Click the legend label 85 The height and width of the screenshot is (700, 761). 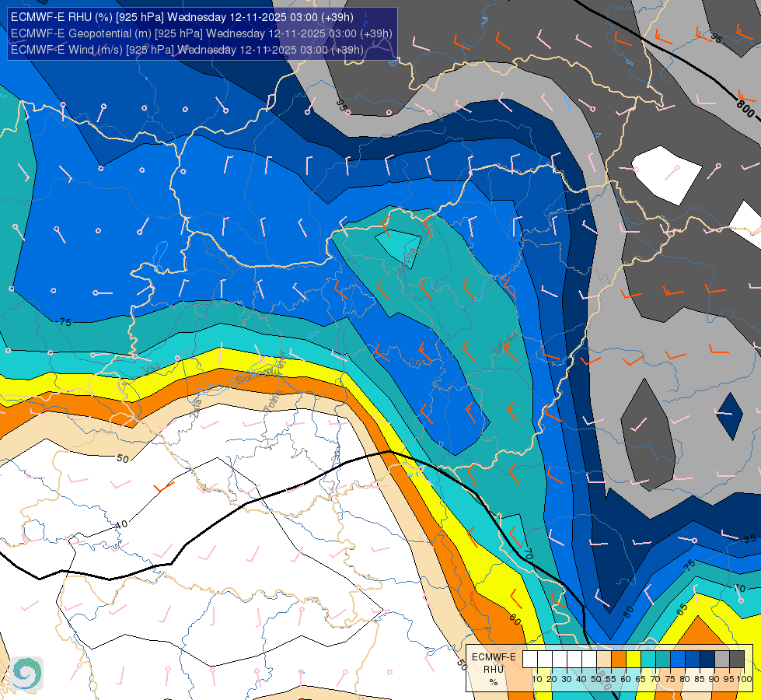click(x=700, y=679)
